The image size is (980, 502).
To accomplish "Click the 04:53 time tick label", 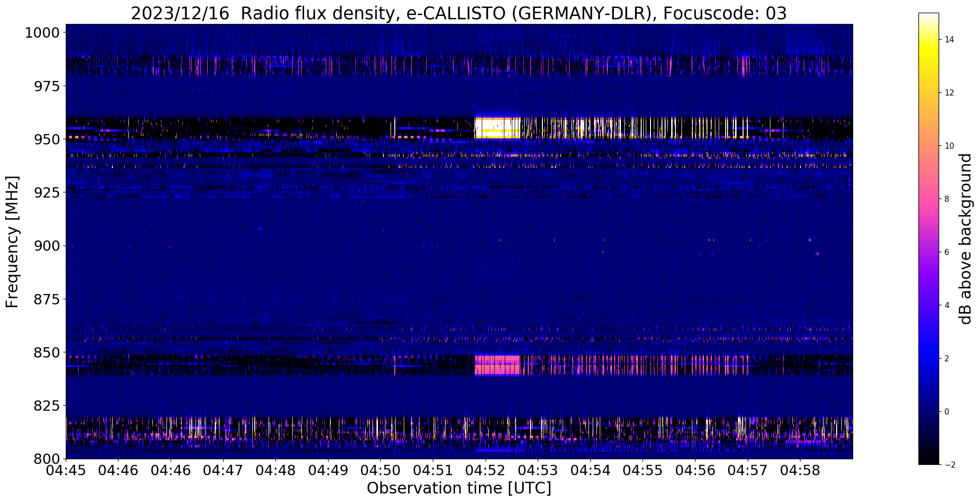I will tap(538, 470).
